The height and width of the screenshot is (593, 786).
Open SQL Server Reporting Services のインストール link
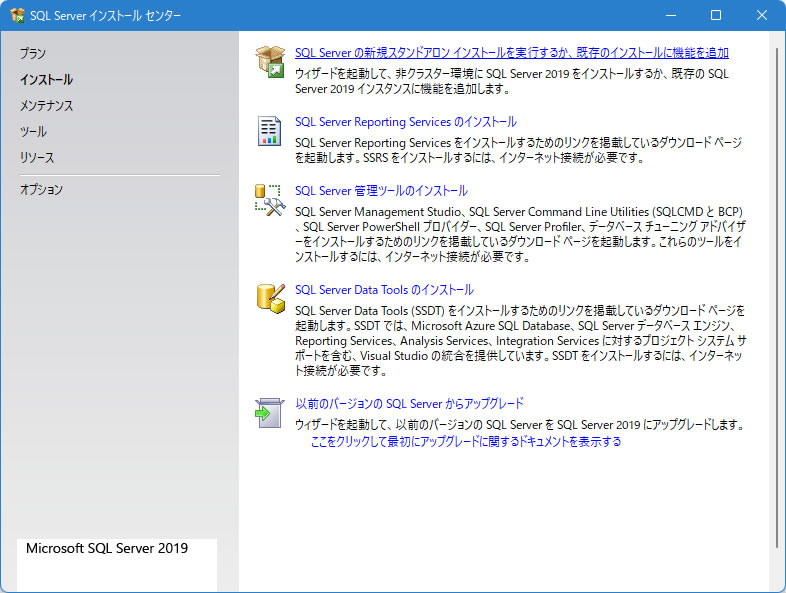pyautogui.click(x=405, y=122)
